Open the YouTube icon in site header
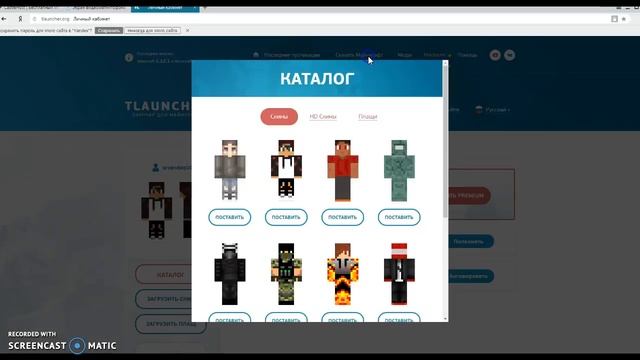 click(x=495, y=55)
